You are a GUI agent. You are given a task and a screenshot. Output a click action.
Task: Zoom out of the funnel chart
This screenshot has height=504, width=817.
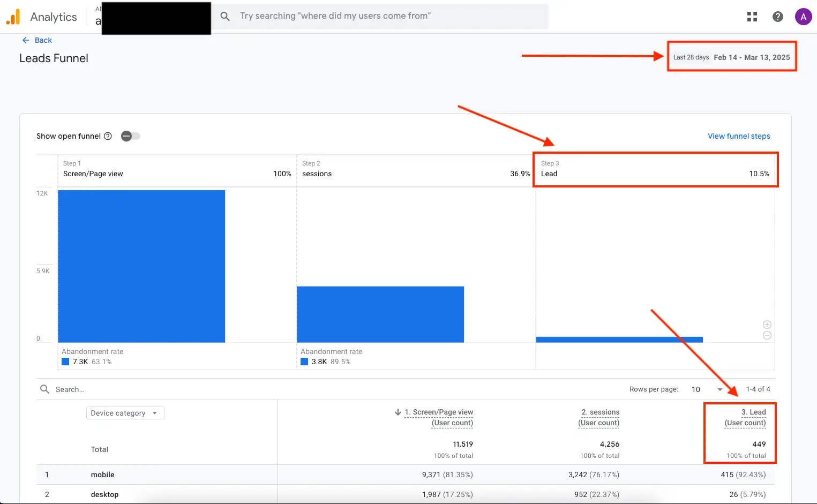pos(767,335)
